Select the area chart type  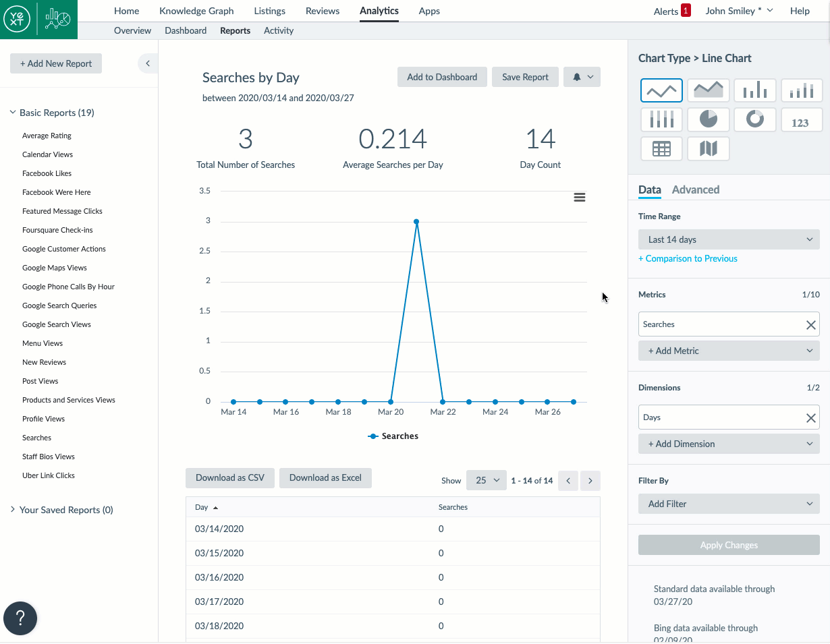(x=708, y=90)
